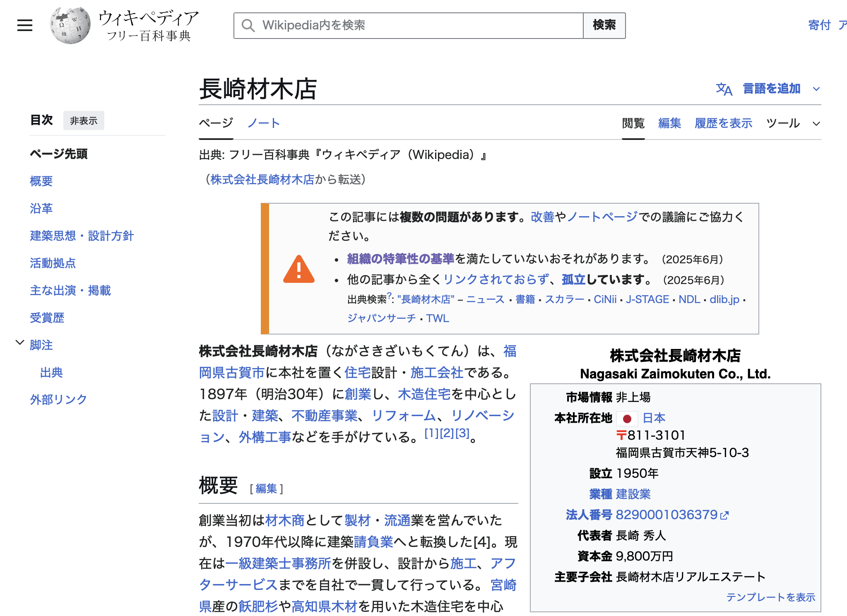Open the 株式会社長崎材木店 redirect link

click(262, 180)
